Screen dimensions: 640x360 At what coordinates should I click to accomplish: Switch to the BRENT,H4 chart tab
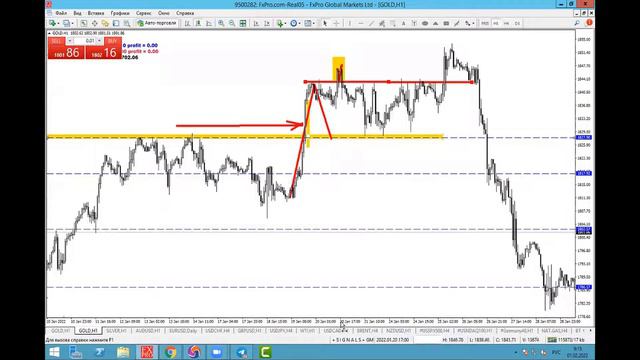368,331
